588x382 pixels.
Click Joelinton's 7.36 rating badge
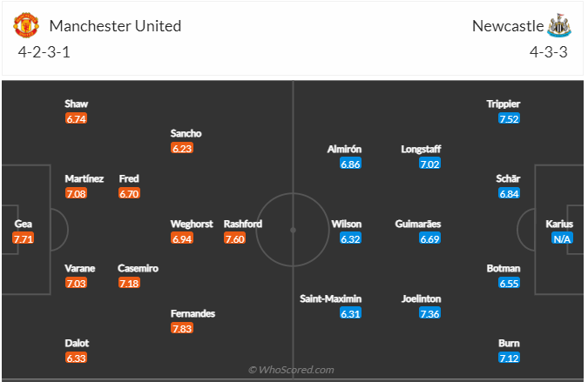(430, 313)
